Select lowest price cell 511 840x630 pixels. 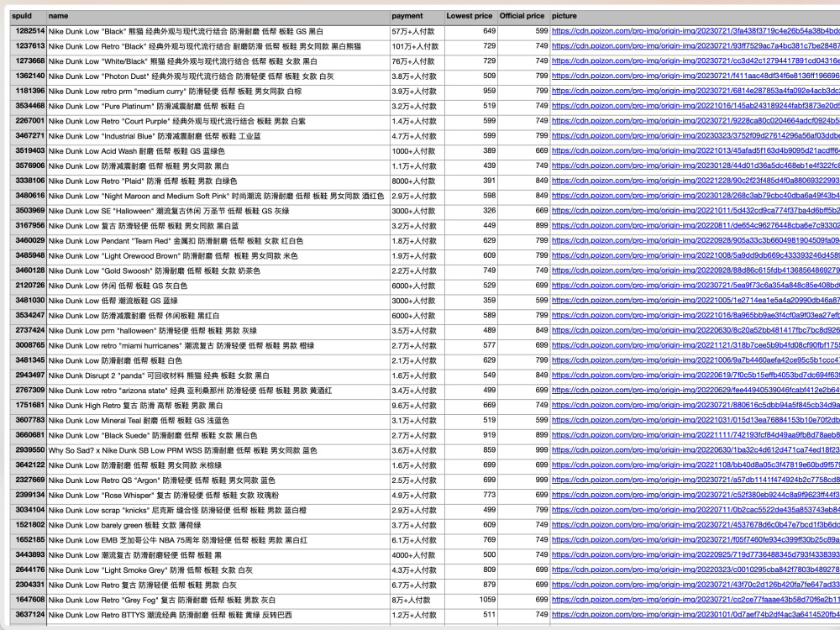pyautogui.click(x=471, y=615)
